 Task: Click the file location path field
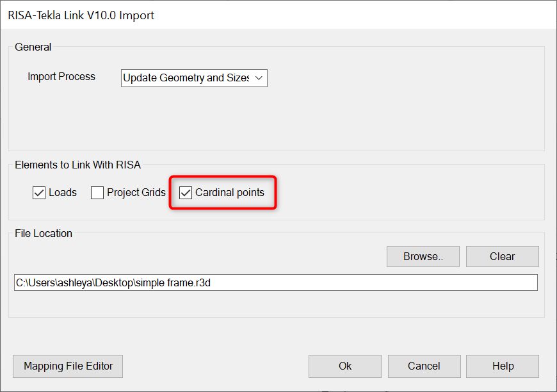click(x=275, y=282)
